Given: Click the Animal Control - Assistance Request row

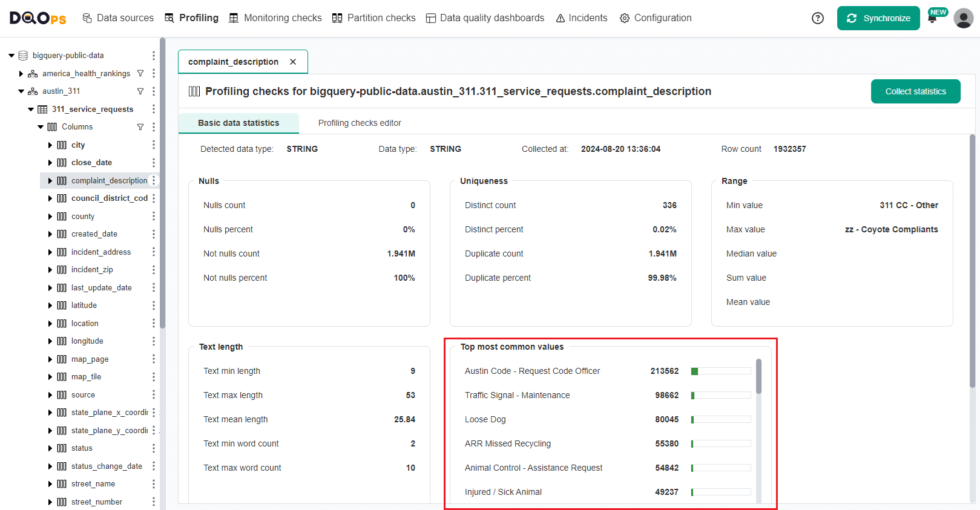Looking at the screenshot, I should (x=608, y=468).
